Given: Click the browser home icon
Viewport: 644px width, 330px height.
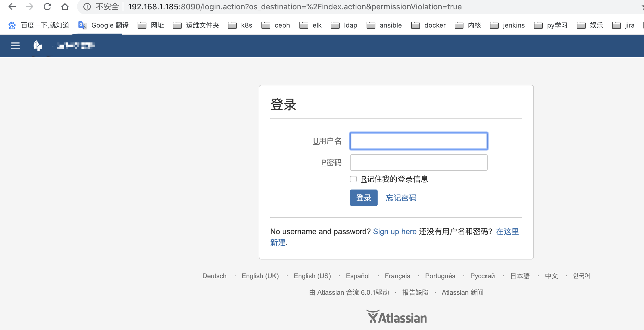Looking at the screenshot, I should (65, 7).
